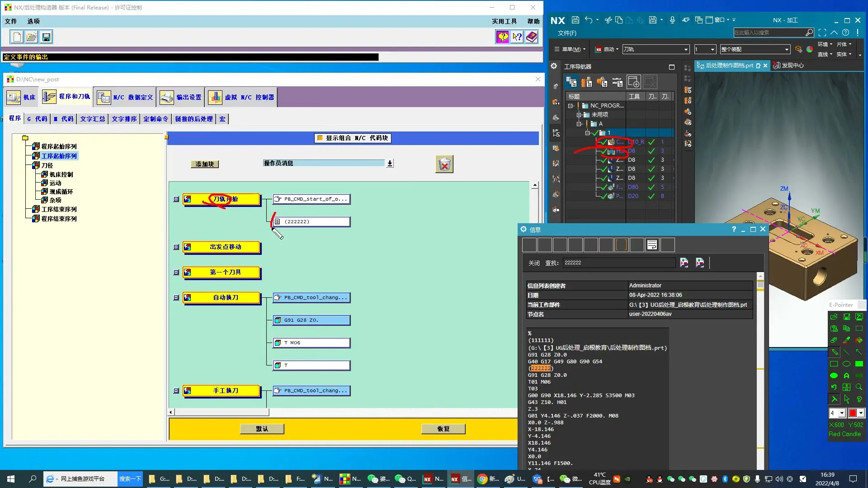Open the 整个装配 selection dropdown
Screen dimensions: 868x488
[x=787, y=49]
